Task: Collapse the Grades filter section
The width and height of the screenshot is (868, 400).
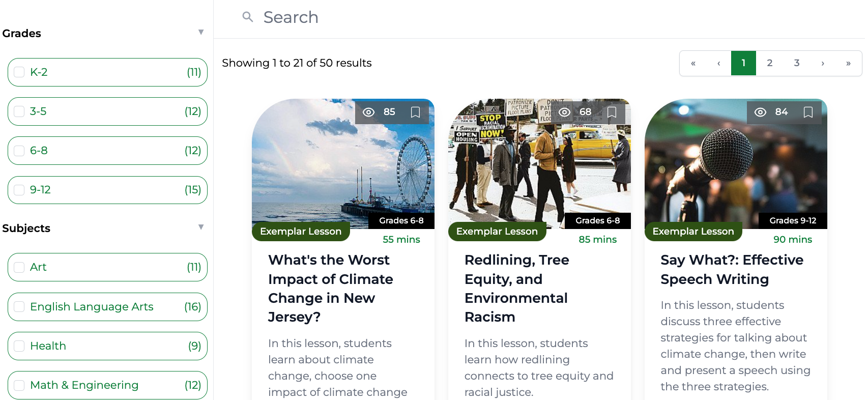Action: coord(201,33)
